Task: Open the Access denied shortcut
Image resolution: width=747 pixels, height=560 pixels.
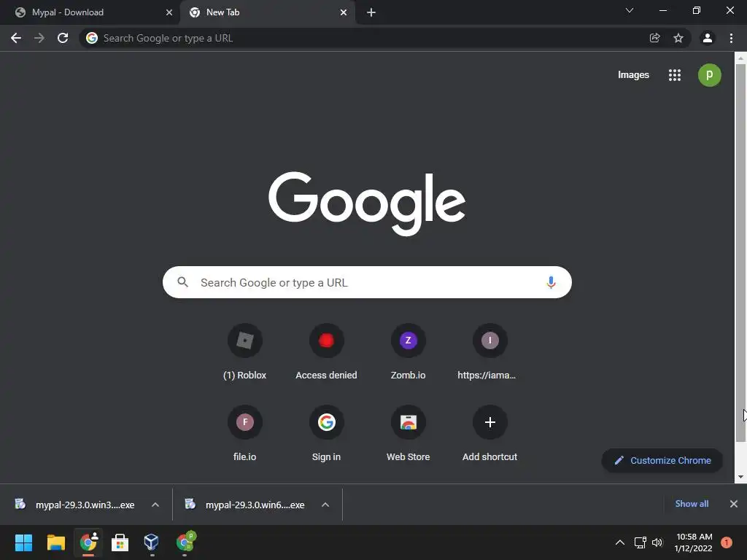Action: [326, 353]
